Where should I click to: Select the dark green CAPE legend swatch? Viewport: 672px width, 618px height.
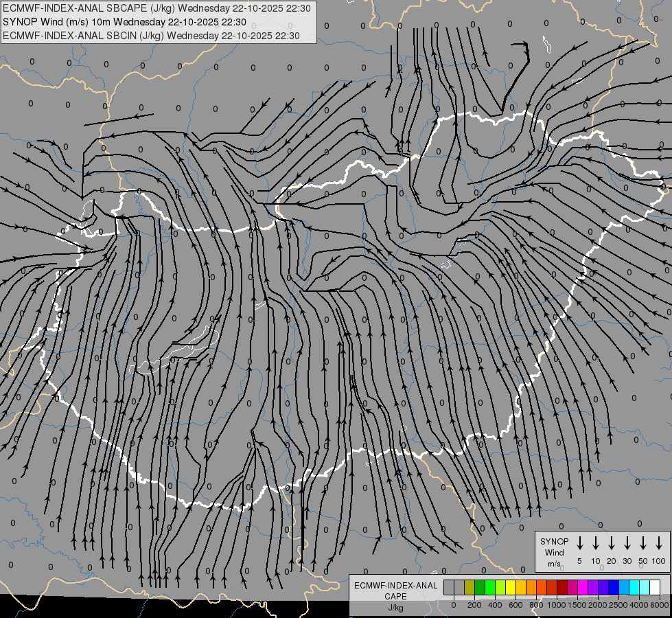coord(480,587)
